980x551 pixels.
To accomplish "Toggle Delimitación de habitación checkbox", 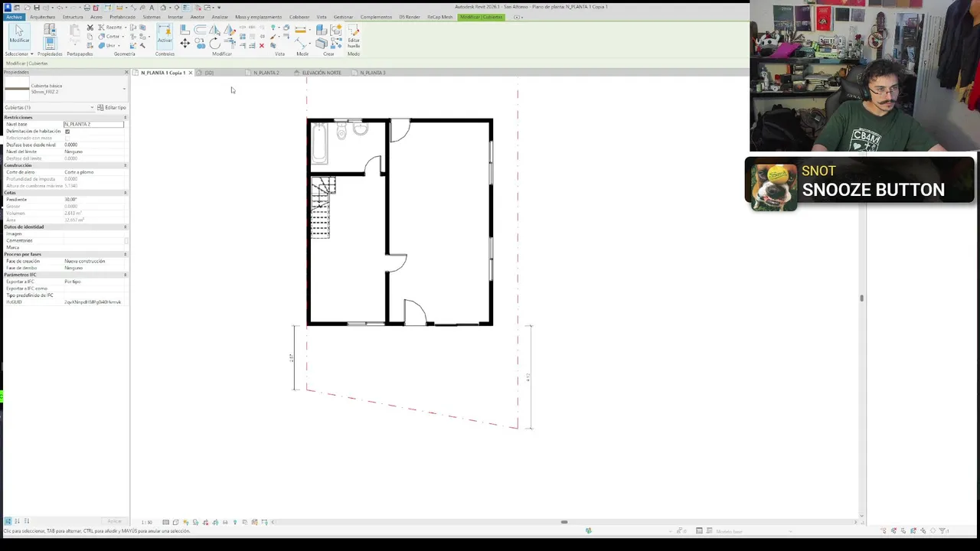I will tap(67, 131).
